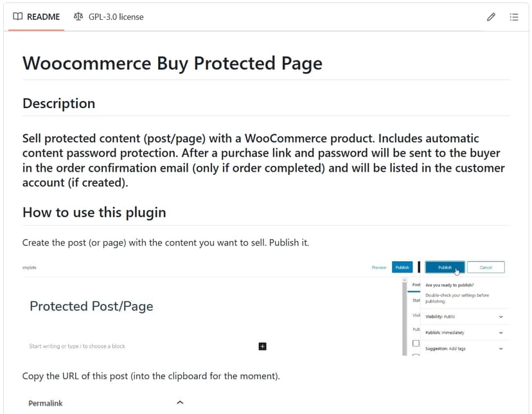Tick the checkbox in the post sidebar
The image size is (532, 414).
click(416, 343)
